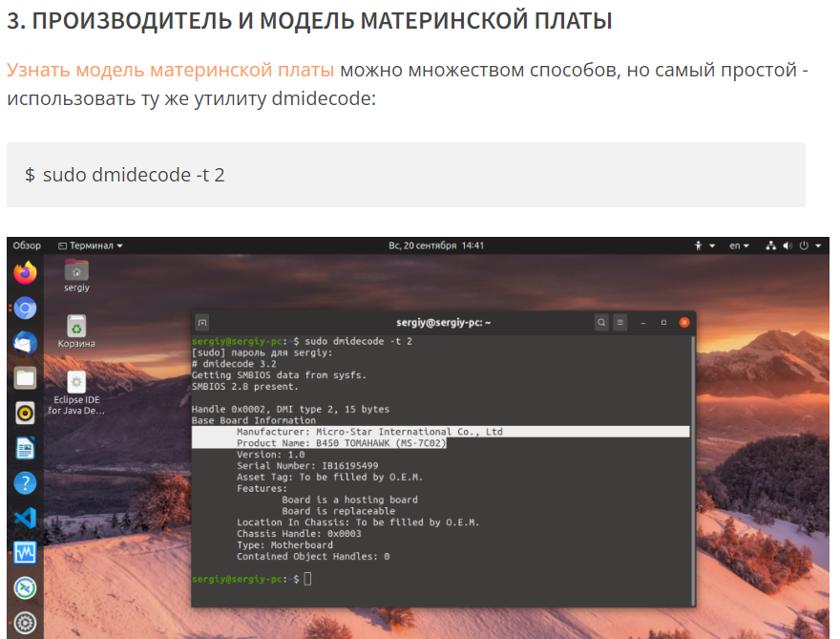Minimize the terminal window

tap(642, 322)
